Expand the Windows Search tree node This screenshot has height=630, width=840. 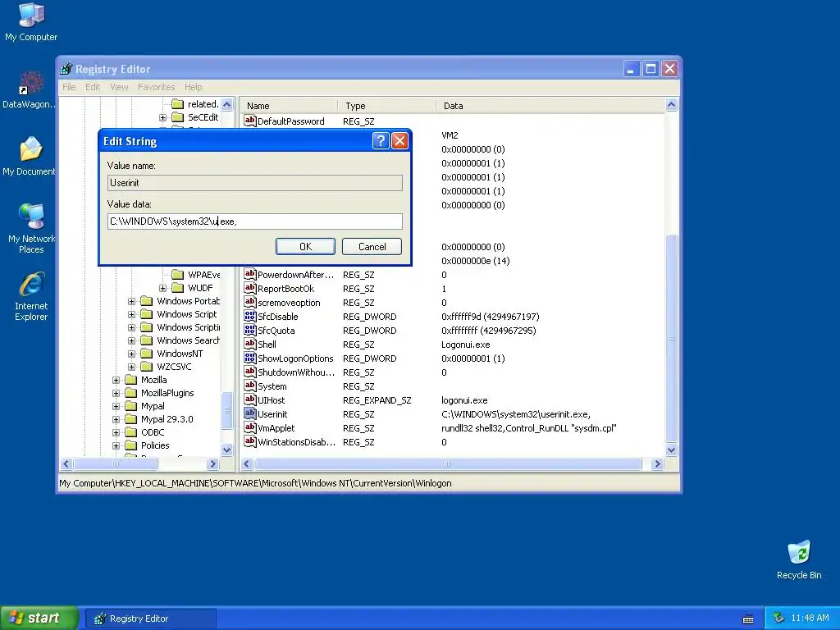coord(131,340)
